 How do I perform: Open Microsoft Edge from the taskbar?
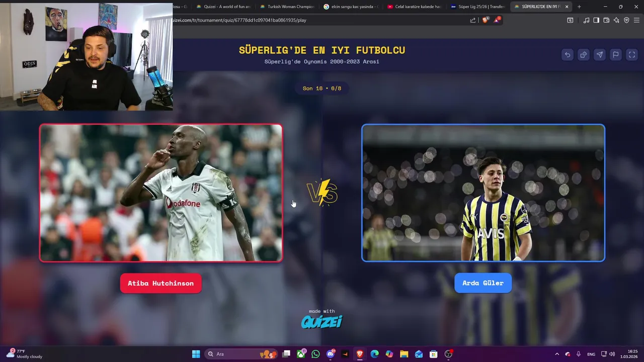pyautogui.click(x=374, y=354)
